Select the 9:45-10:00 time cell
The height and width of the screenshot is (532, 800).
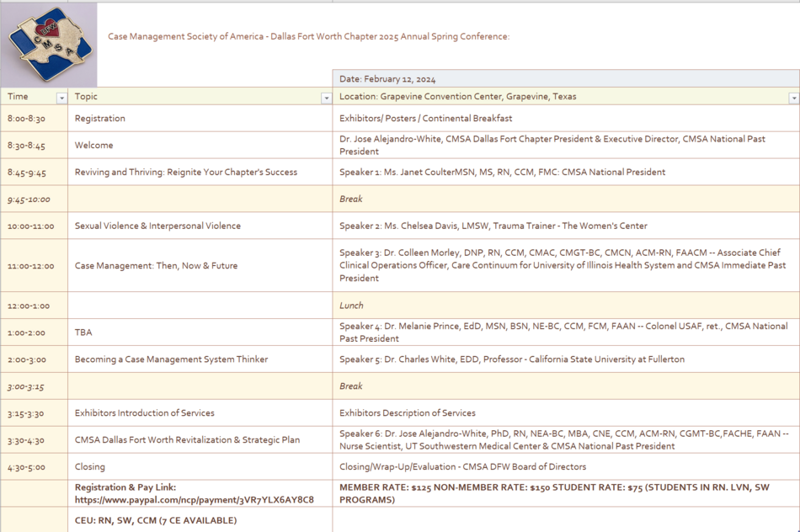35,199
